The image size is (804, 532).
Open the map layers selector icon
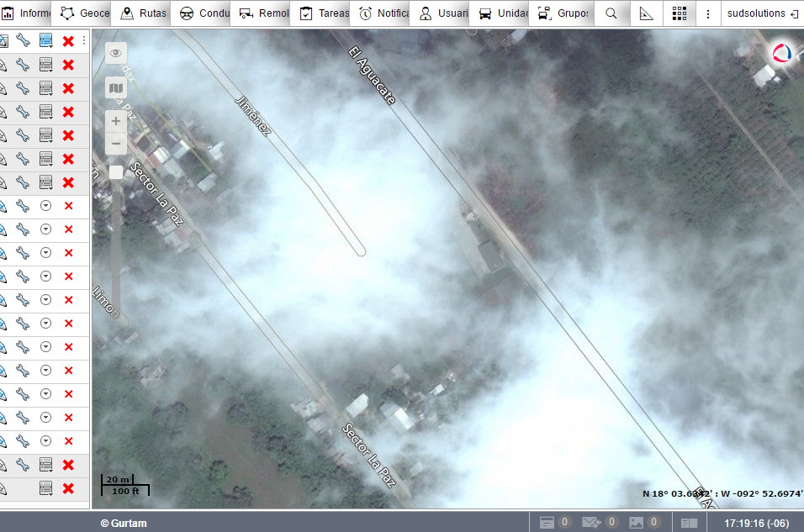(116, 88)
